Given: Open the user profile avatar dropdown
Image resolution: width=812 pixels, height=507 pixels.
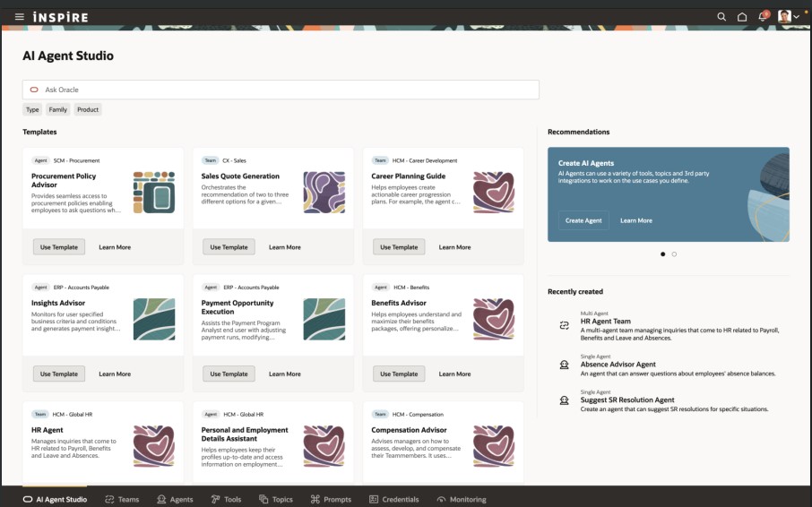Looking at the screenshot, I should [x=788, y=17].
